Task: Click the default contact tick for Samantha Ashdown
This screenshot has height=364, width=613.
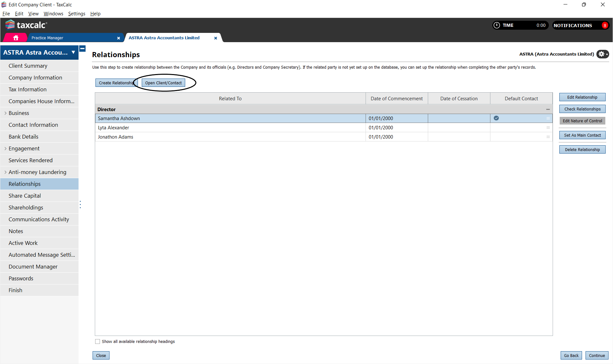Action: pyautogui.click(x=496, y=118)
